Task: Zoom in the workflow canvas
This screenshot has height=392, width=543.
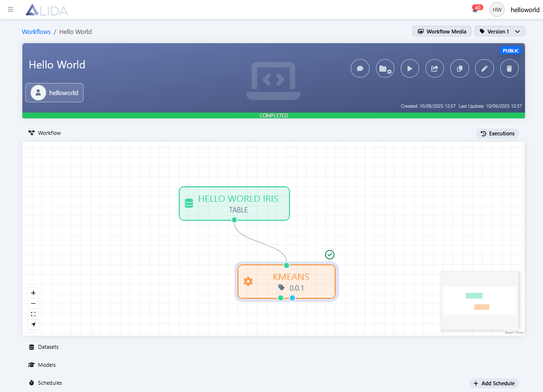Action: tap(33, 293)
